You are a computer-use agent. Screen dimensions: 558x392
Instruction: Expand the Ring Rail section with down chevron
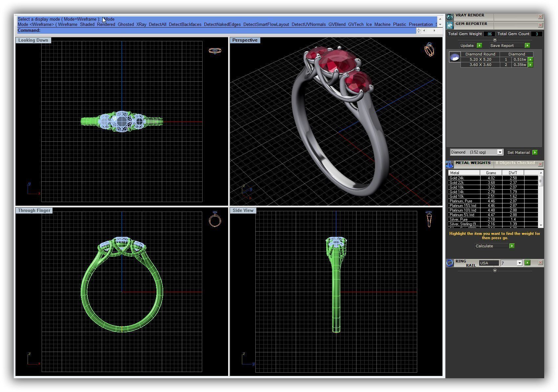(495, 271)
